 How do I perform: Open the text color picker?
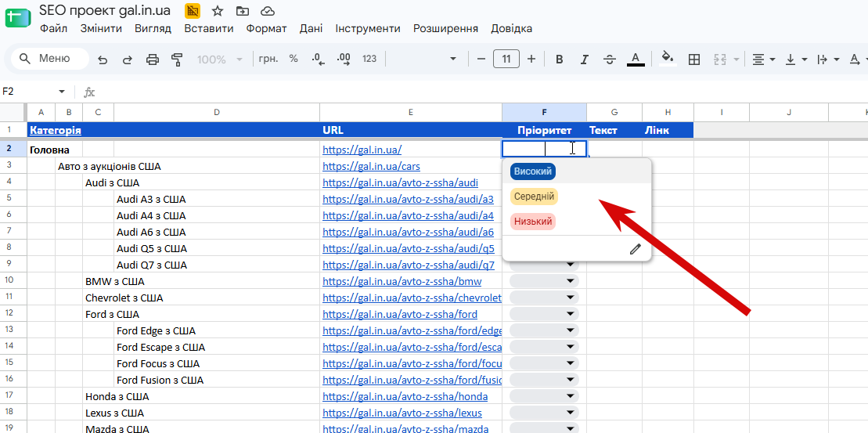click(x=636, y=60)
